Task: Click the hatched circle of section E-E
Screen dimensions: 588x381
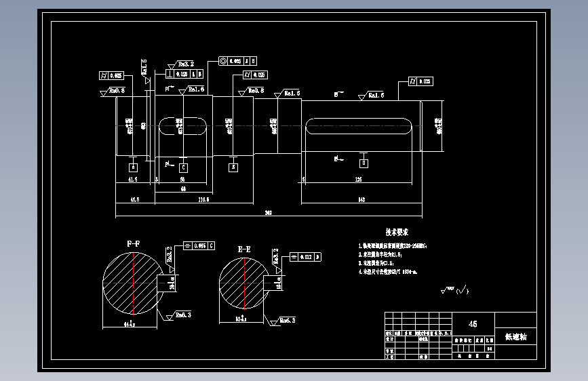Action: (244, 283)
